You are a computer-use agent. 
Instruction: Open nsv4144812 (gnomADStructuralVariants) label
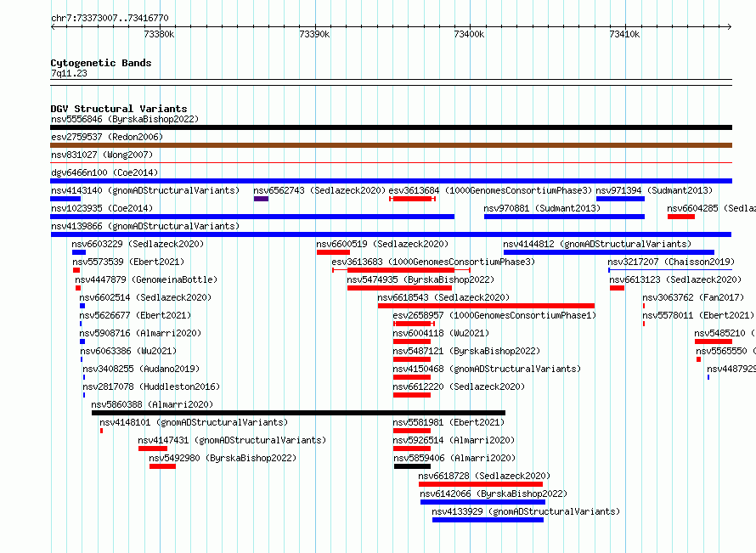(x=597, y=244)
